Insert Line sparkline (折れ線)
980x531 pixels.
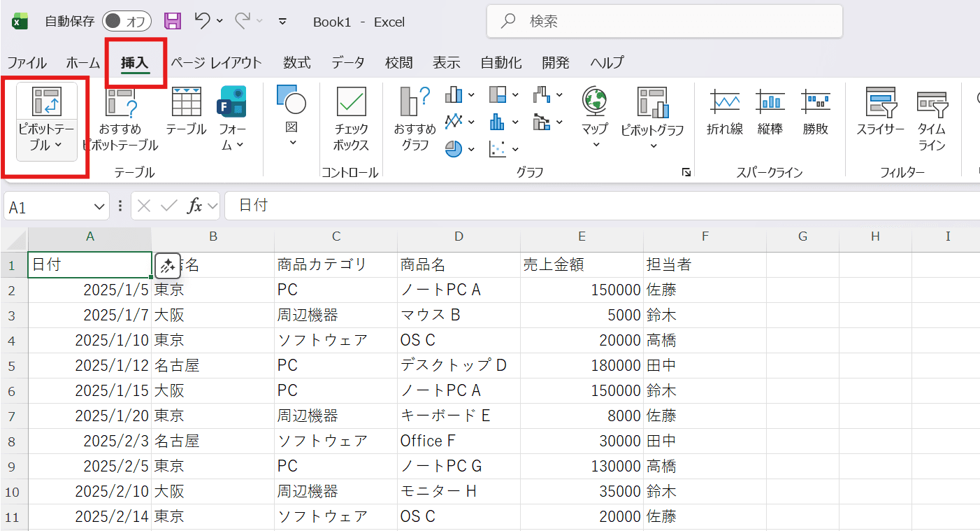click(x=725, y=103)
